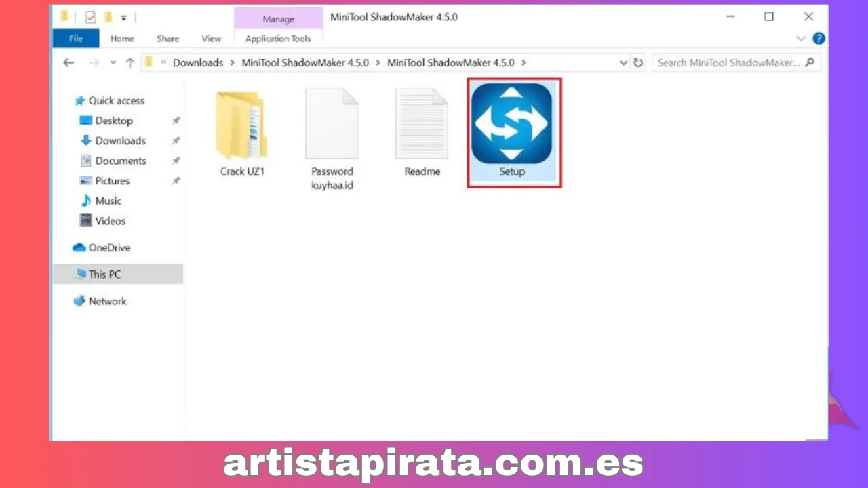Click the first MiniTool ShadowMaker 4.5.0 breadcrumb

(306, 62)
